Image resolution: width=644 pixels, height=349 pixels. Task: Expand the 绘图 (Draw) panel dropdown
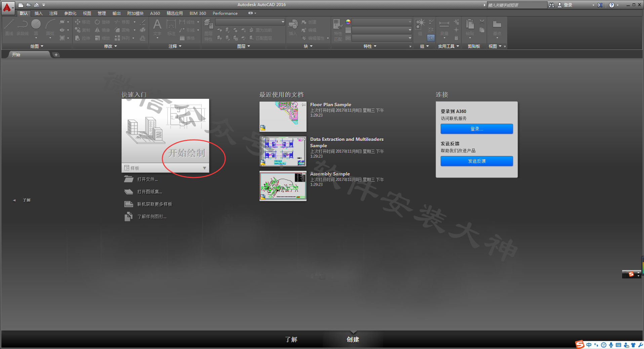(37, 46)
